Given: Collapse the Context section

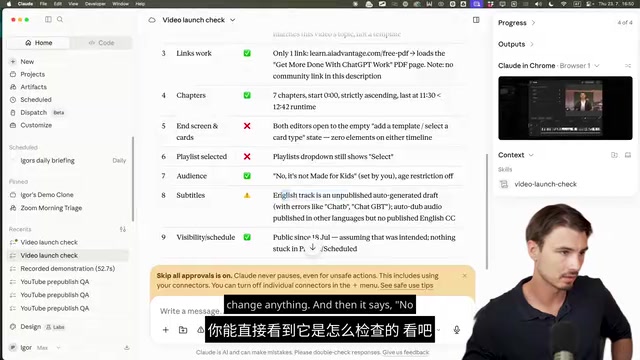Looking at the screenshot, I should (516, 155).
